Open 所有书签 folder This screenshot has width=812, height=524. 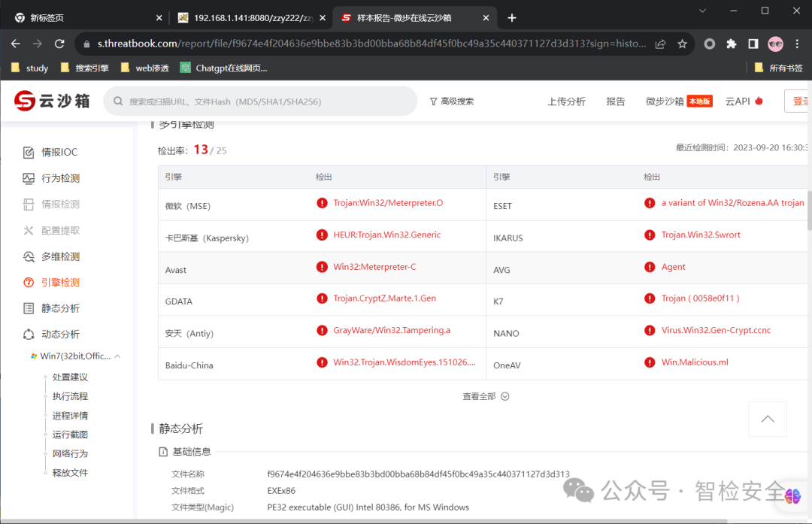tap(778, 68)
